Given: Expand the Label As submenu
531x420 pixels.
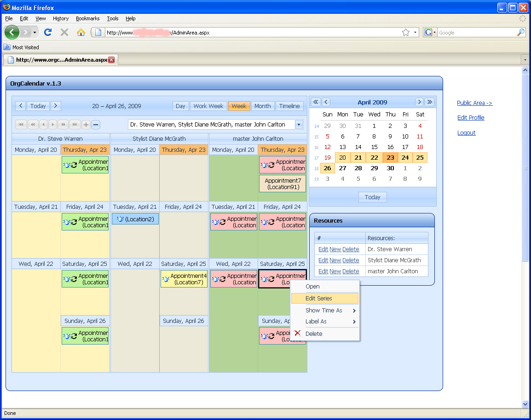Looking at the screenshot, I should tap(324, 322).
